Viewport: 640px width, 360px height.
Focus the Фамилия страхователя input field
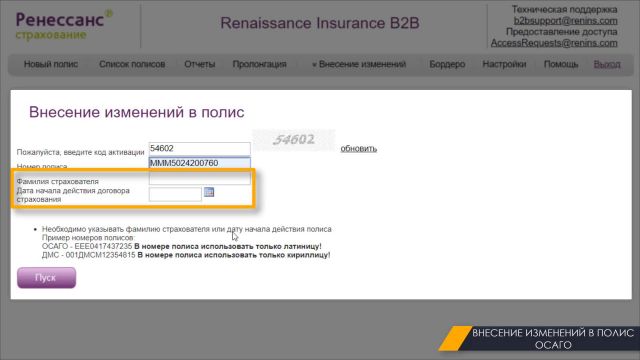click(x=200, y=178)
